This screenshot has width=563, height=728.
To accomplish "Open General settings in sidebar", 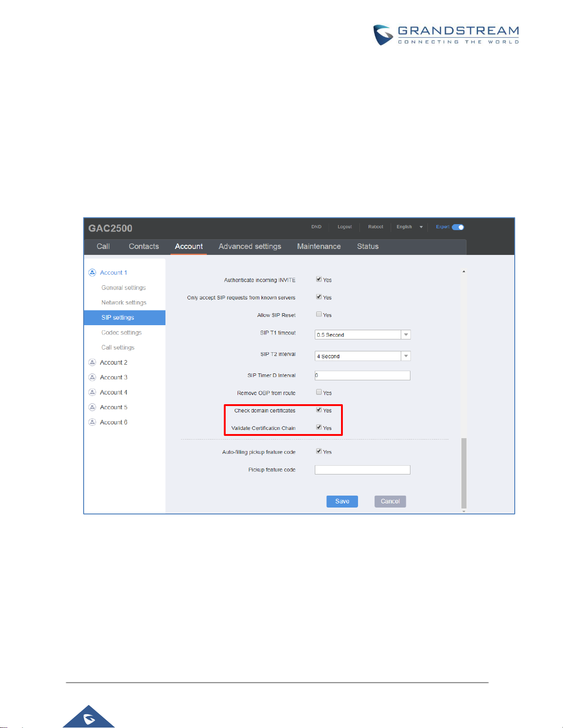I will 124,288.
